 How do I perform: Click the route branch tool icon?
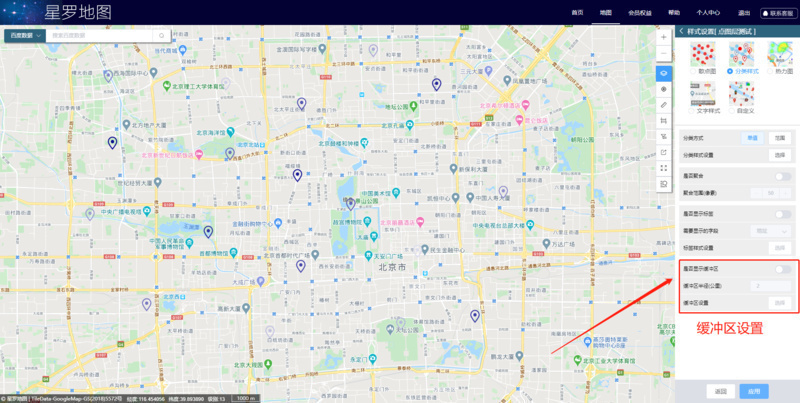tap(663, 136)
